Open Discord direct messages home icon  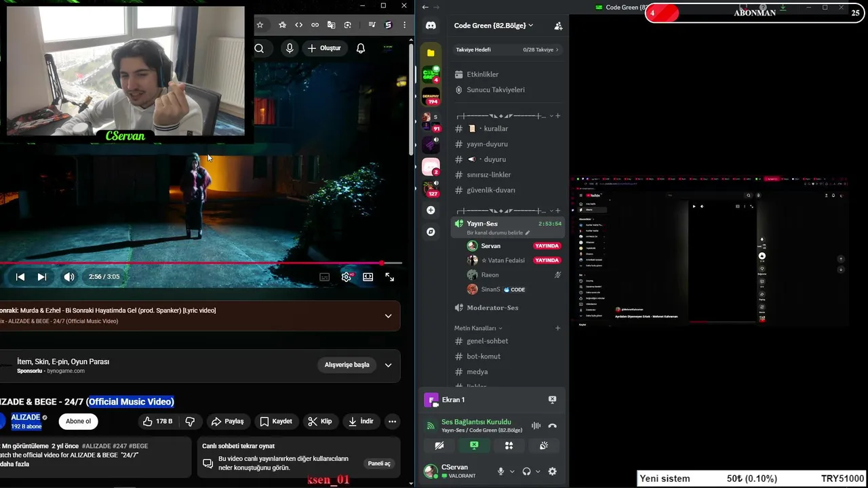431,26
